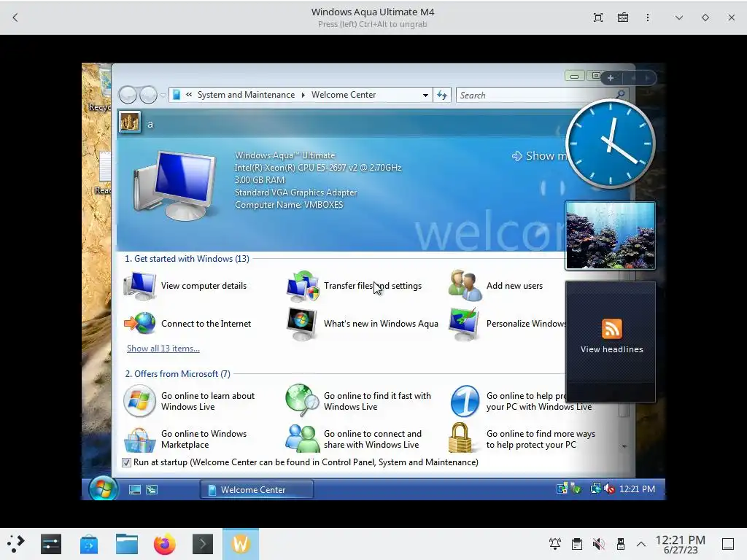Image resolution: width=747 pixels, height=560 pixels.
Task: Click the host show desktop icon
Action: pos(727,544)
